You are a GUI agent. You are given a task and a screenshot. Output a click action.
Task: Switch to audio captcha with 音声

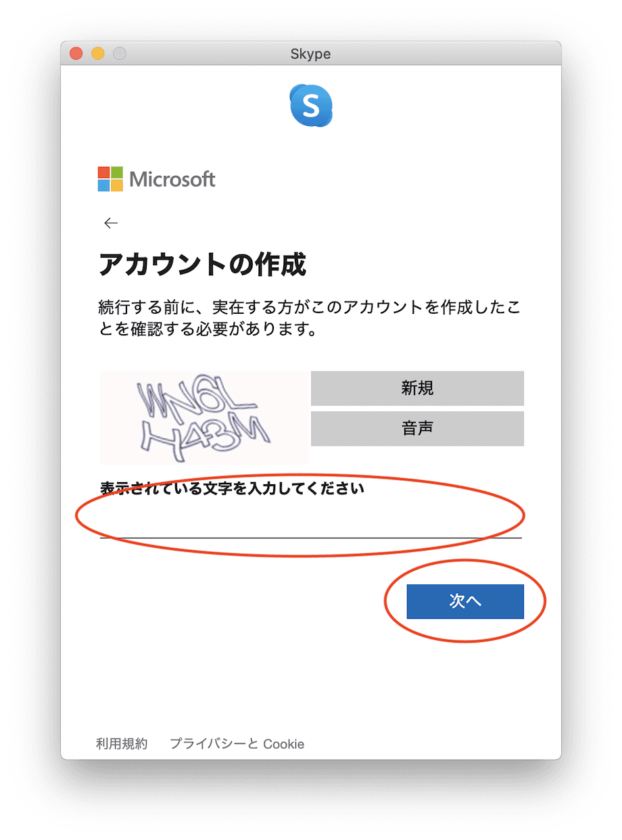click(417, 428)
